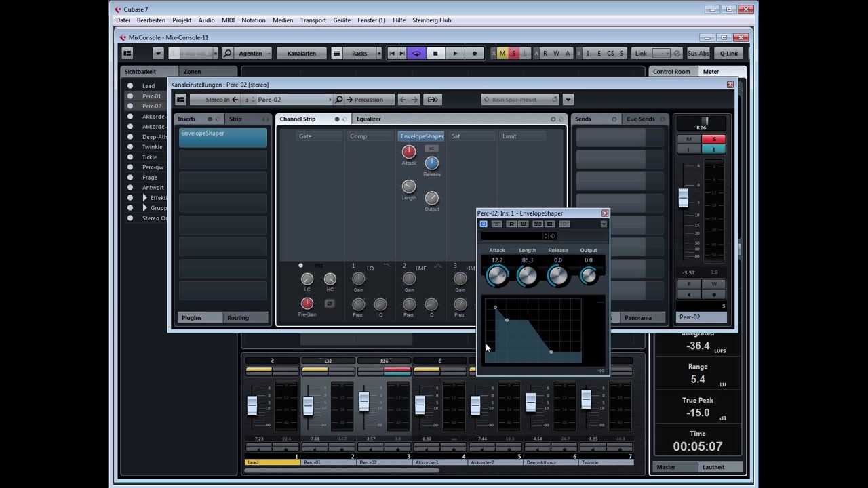Click Record button in MixConsole toolbar
The width and height of the screenshot is (868, 488).
[475, 54]
